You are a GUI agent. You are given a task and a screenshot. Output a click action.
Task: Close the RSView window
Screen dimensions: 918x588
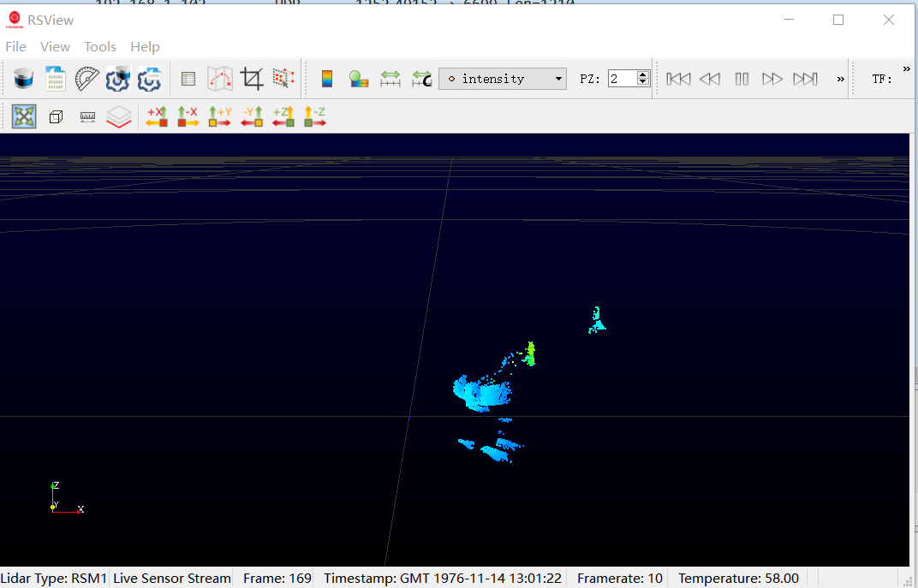888,20
